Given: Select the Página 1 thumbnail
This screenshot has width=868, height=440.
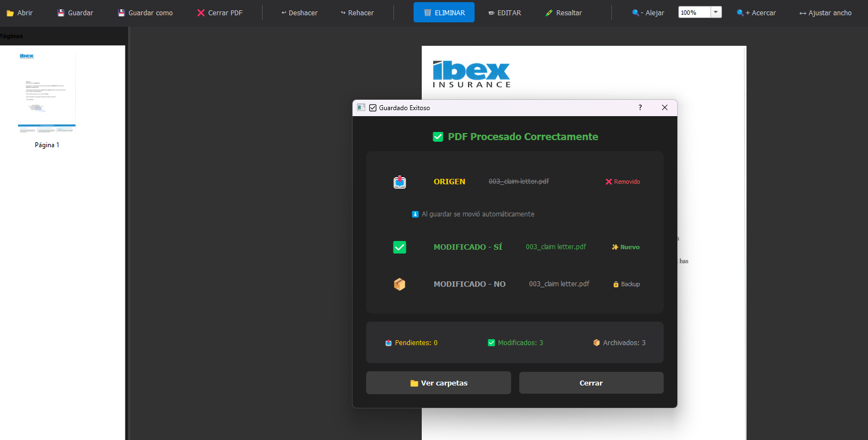Looking at the screenshot, I should tap(47, 93).
